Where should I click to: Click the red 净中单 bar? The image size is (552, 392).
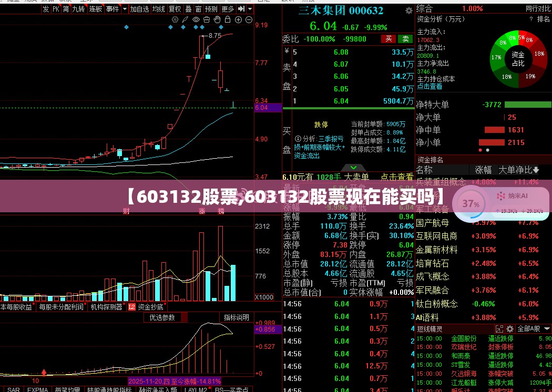point(495,130)
